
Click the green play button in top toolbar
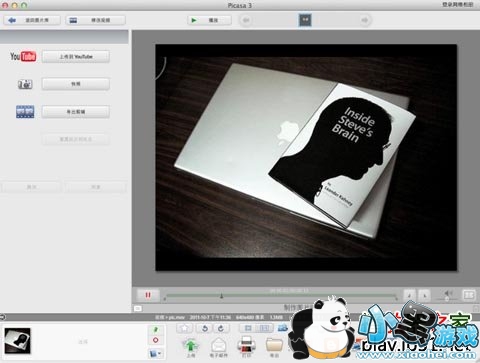210,20
